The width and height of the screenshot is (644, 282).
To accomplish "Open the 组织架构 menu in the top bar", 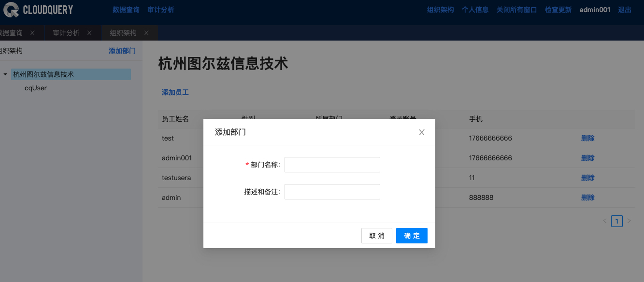I will (440, 10).
